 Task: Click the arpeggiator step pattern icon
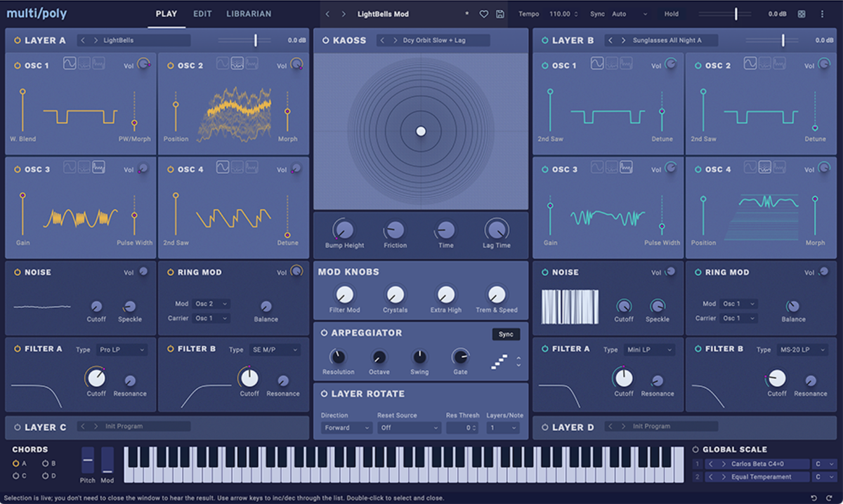tap(499, 363)
